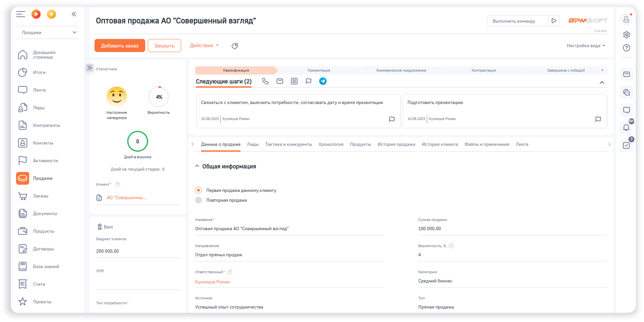This screenshot has height=322, width=644.
Task: Click the help icon next to Вероятность, %
Action: click(x=451, y=246)
